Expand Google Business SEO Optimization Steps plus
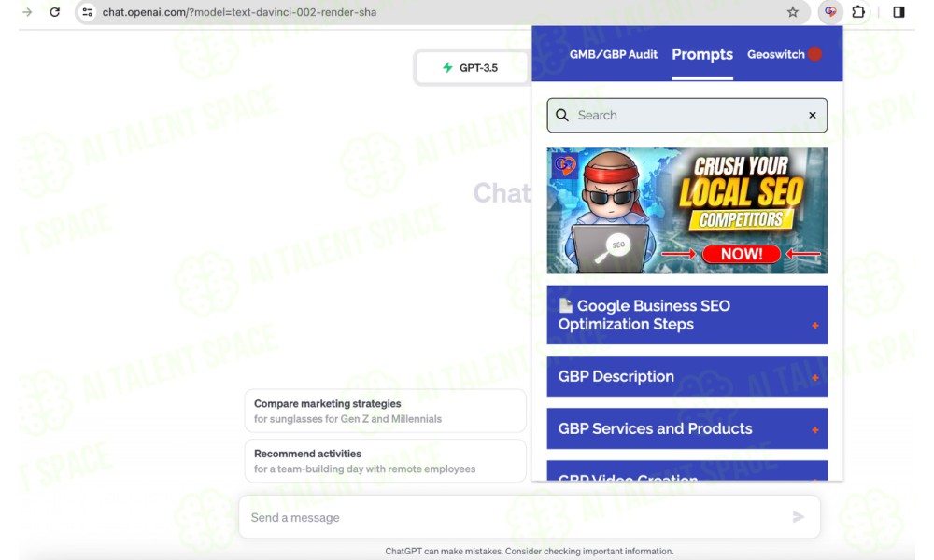Viewport: 934px width, 560px height. (x=814, y=326)
